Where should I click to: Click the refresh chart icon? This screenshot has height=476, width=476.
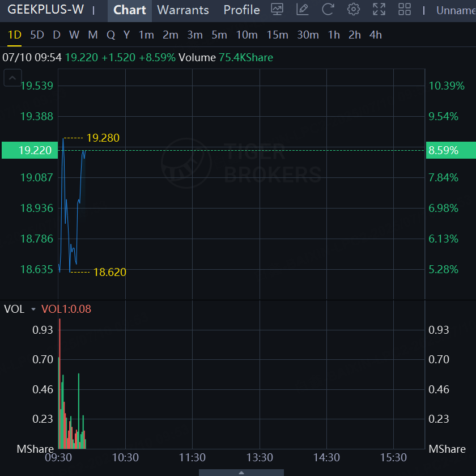(328, 10)
